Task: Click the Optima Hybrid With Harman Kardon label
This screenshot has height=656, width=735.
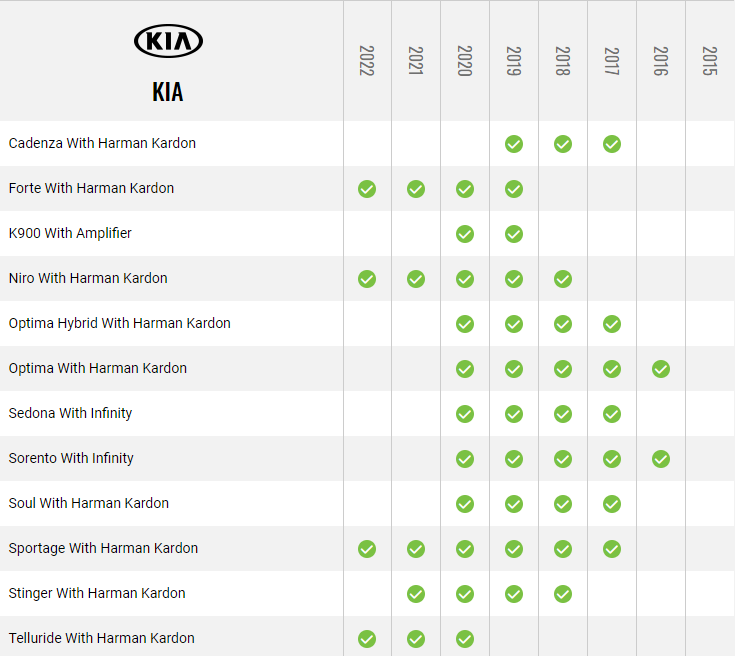Action: point(119,323)
